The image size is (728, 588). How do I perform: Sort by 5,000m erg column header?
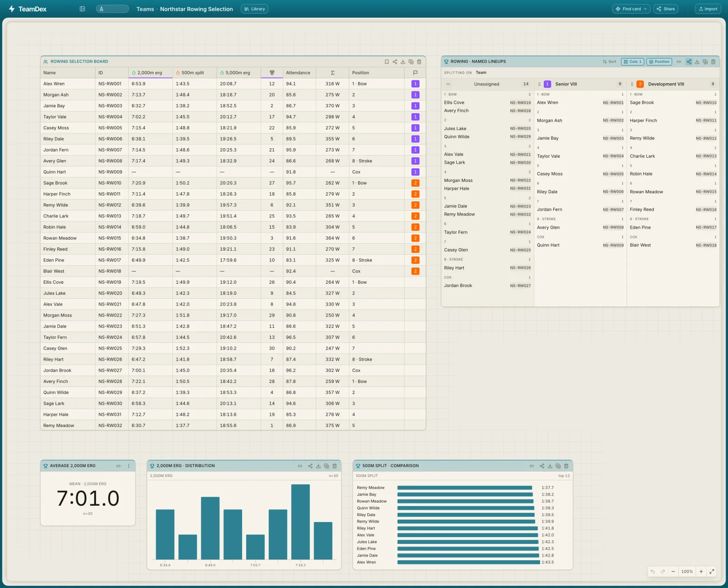coord(239,73)
